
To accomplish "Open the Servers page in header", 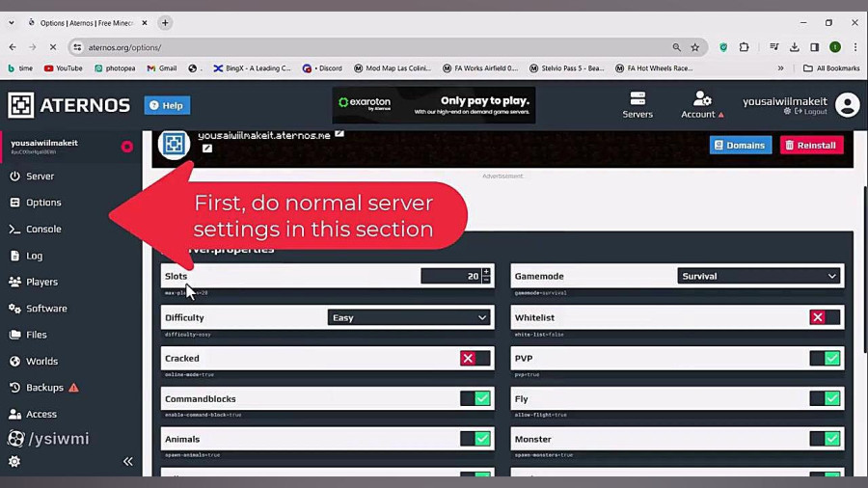I will (x=637, y=105).
